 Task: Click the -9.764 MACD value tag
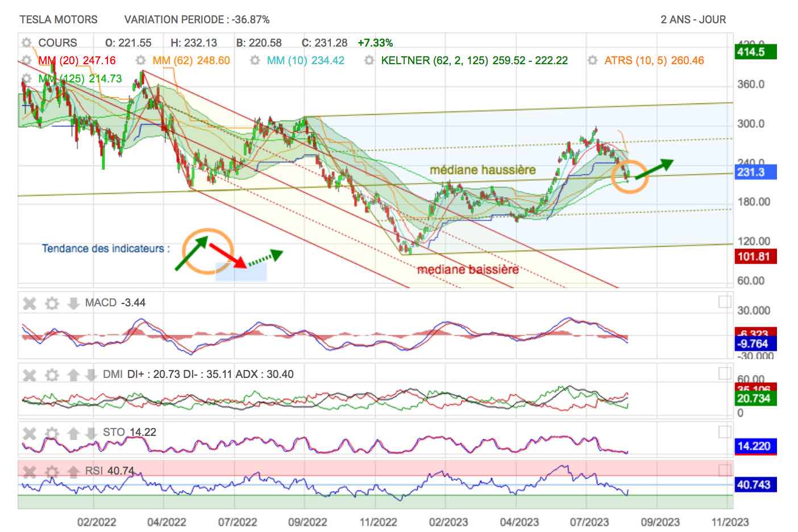pos(755,343)
